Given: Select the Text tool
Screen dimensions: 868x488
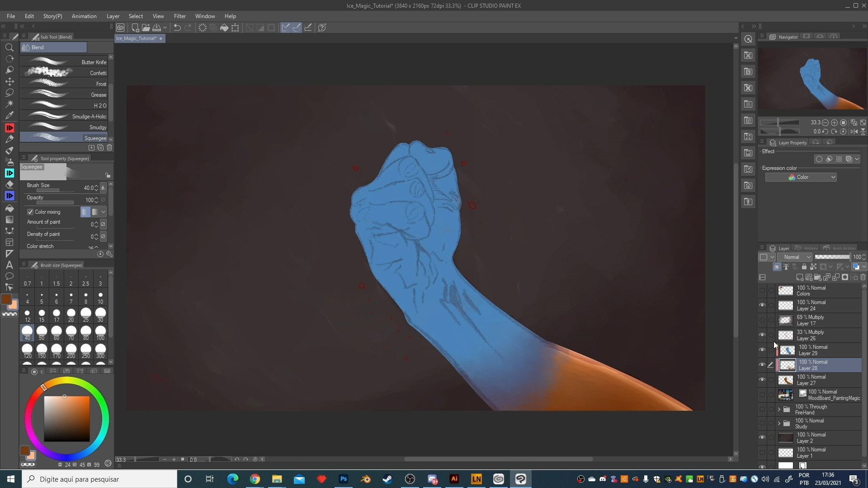Looking at the screenshot, I should (x=9, y=265).
